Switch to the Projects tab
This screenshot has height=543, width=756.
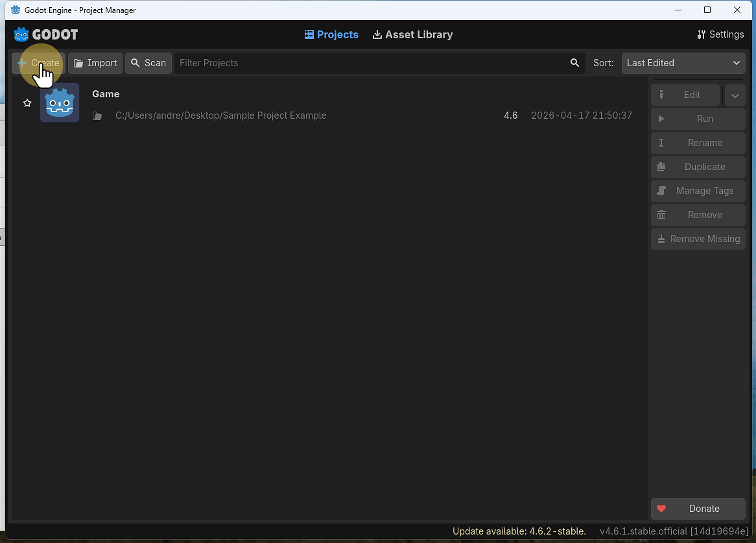331,34
